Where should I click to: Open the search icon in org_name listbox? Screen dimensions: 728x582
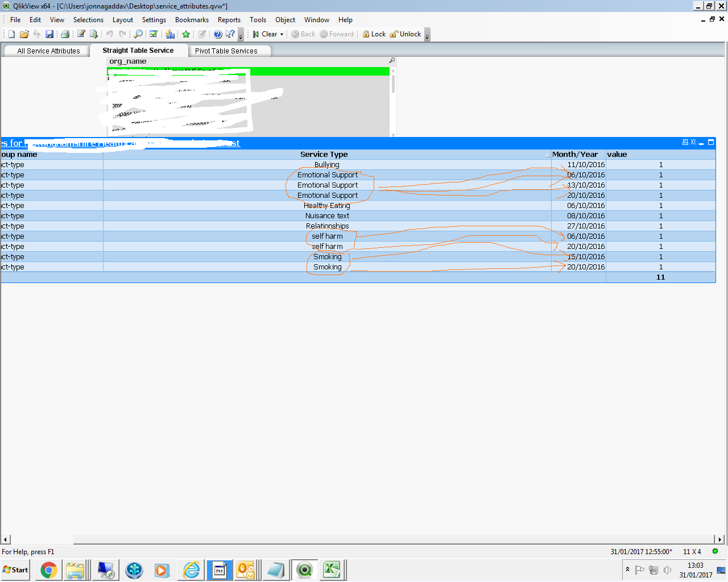click(392, 61)
